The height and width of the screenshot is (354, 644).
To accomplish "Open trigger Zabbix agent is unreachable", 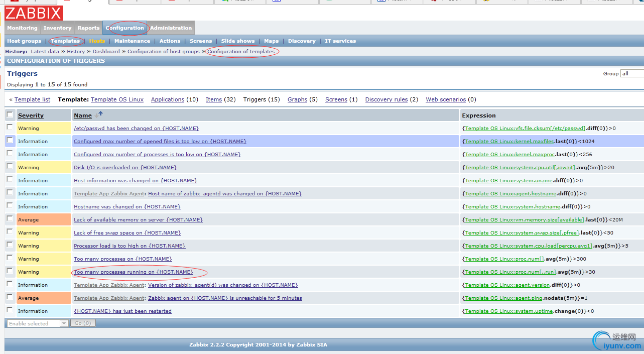I will click(225, 298).
